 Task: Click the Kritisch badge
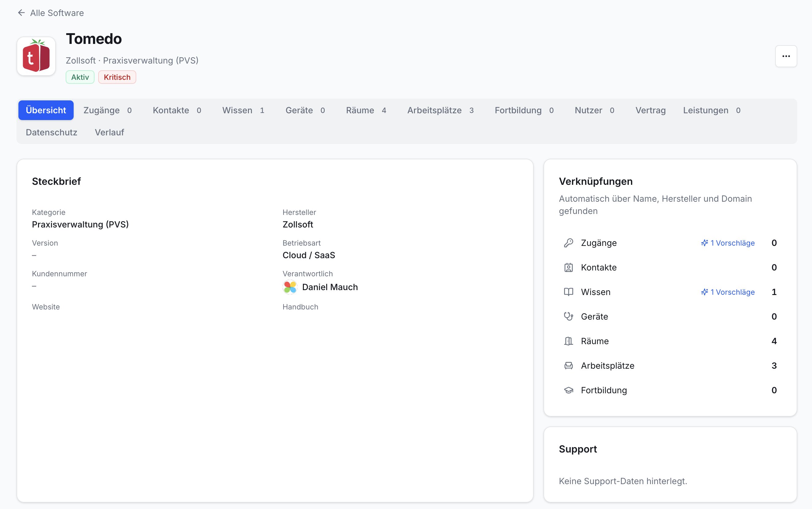coord(117,77)
